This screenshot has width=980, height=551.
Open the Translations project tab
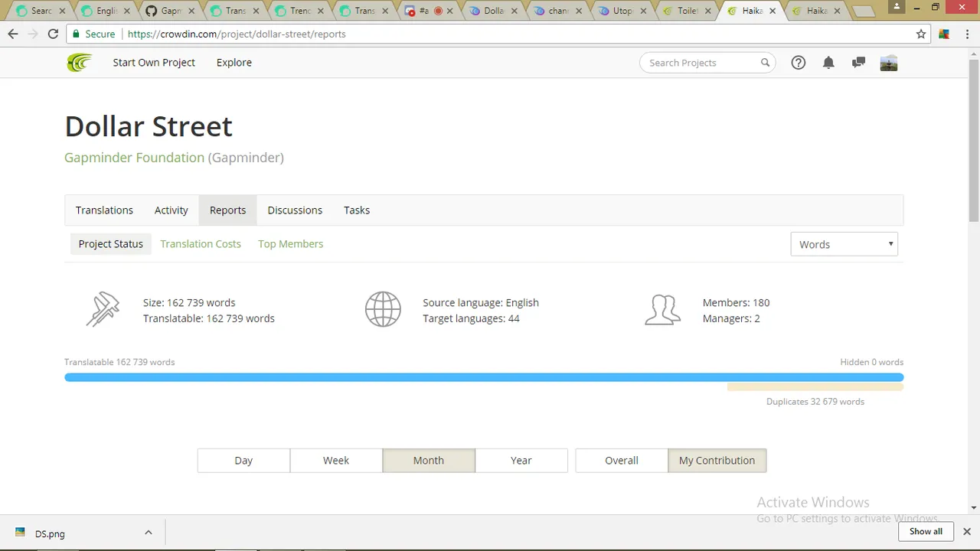tap(104, 210)
